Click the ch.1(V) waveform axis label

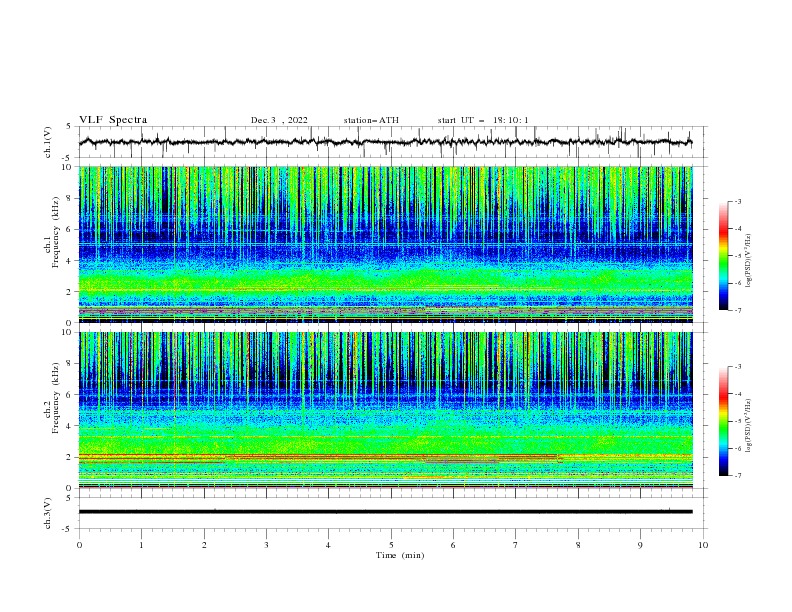point(48,142)
